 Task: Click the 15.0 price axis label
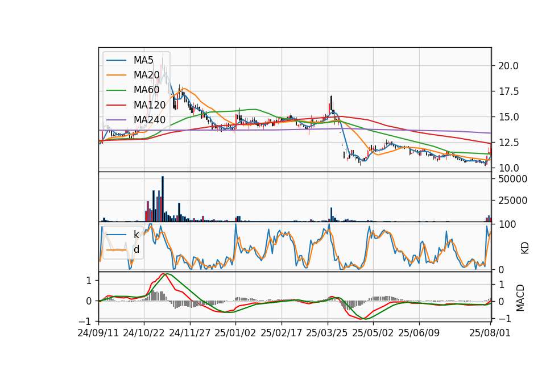(x=508, y=117)
